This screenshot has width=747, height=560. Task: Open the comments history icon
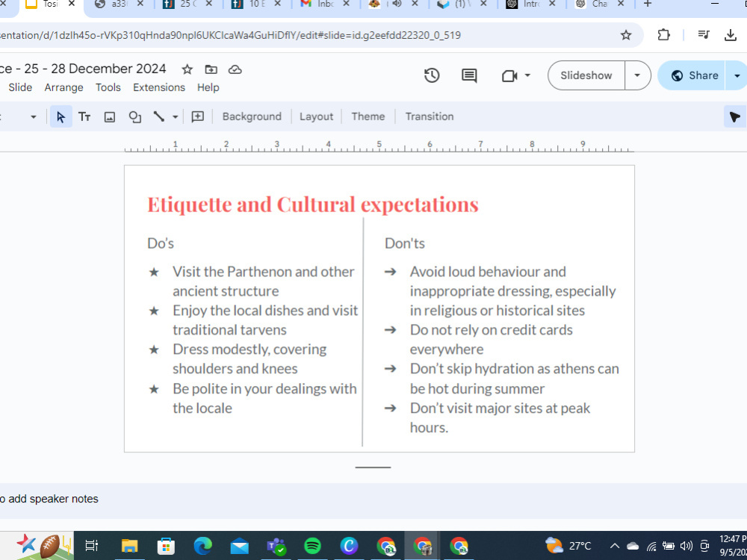(x=469, y=75)
